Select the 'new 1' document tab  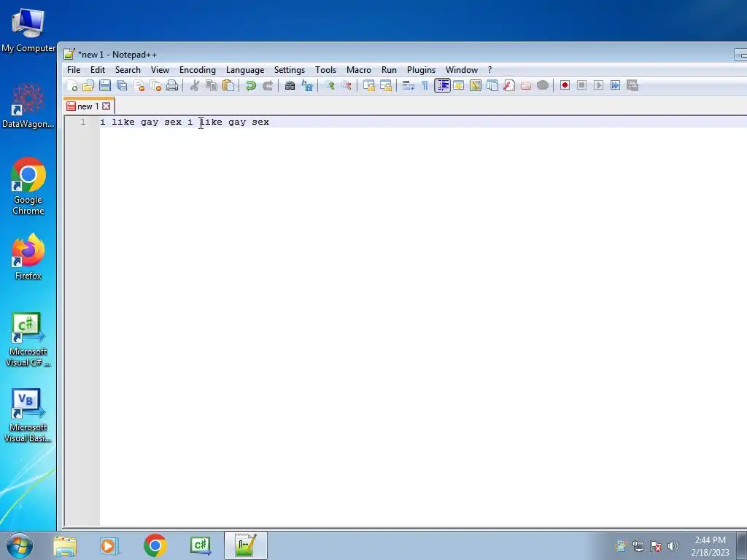(88, 106)
